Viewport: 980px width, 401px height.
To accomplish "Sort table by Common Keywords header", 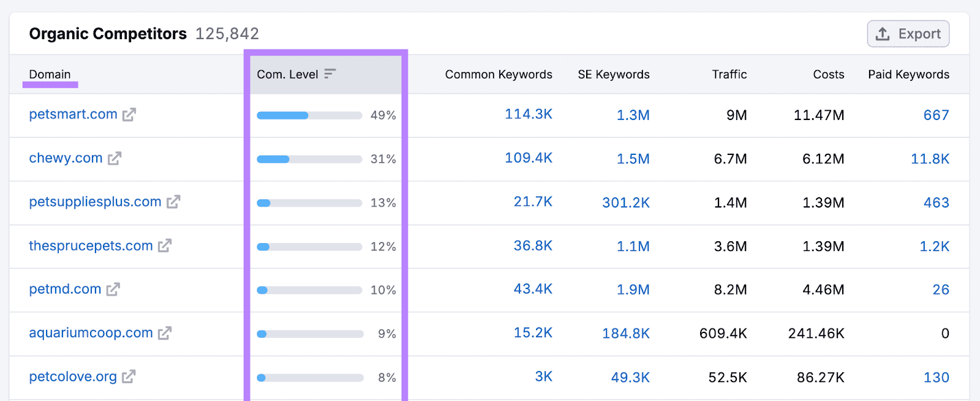I will [498, 75].
